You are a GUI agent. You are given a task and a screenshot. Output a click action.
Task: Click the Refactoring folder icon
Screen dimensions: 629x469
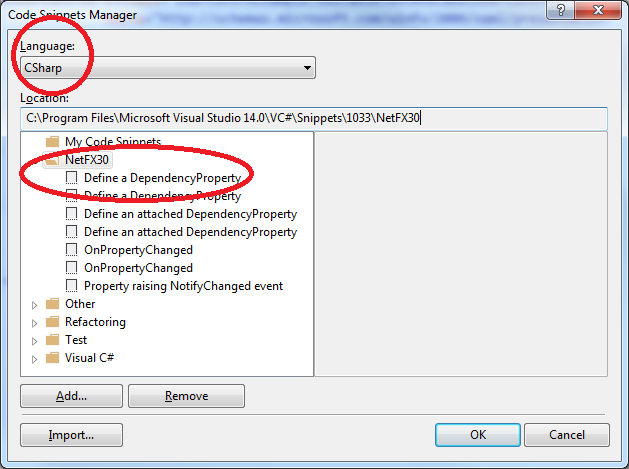coord(53,322)
